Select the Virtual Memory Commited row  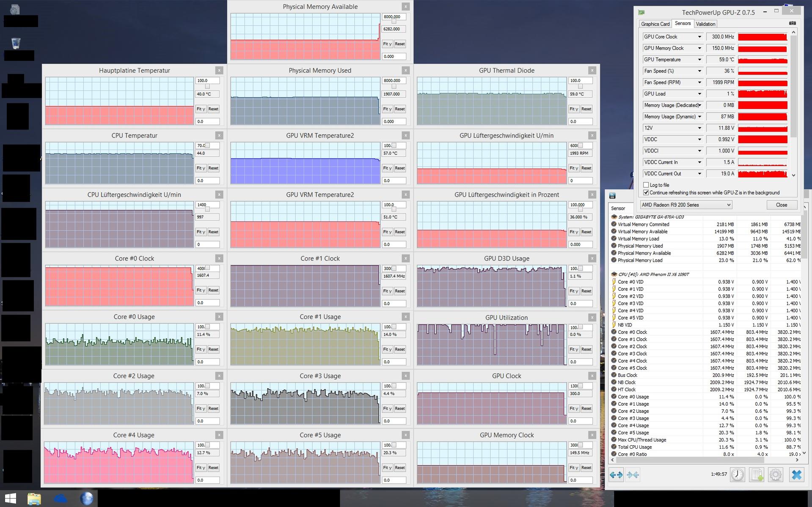[x=705, y=225]
